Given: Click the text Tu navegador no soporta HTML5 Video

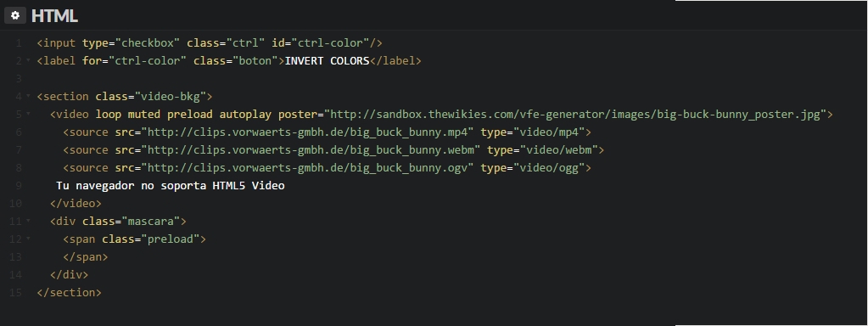Looking at the screenshot, I should click(171, 186).
